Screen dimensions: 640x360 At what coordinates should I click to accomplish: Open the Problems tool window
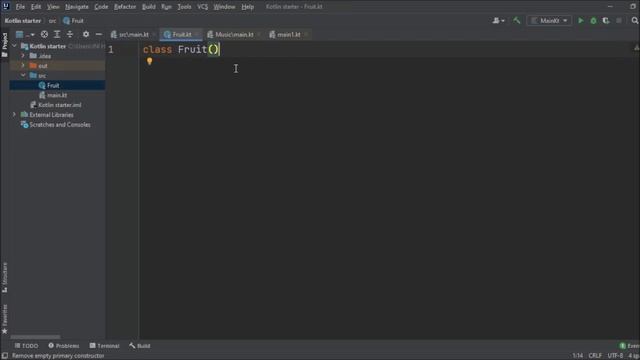click(x=64, y=346)
